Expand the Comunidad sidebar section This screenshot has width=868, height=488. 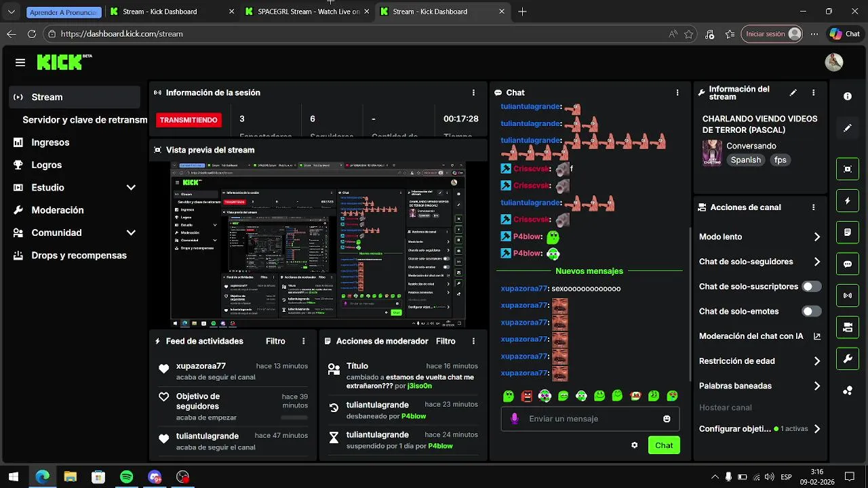click(x=131, y=232)
